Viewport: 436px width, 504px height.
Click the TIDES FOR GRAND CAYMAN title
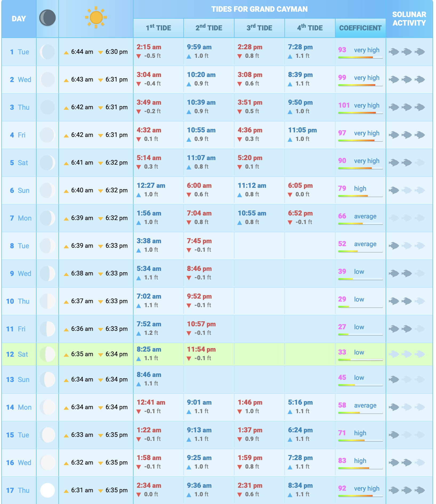[259, 9]
